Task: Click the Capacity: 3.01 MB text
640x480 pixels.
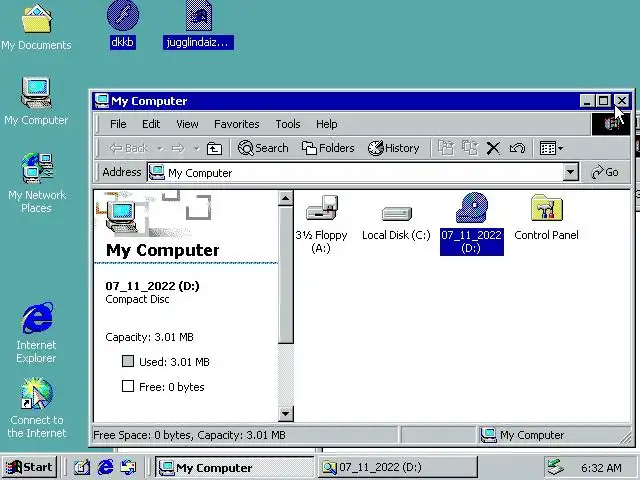Action: point(149,337)
